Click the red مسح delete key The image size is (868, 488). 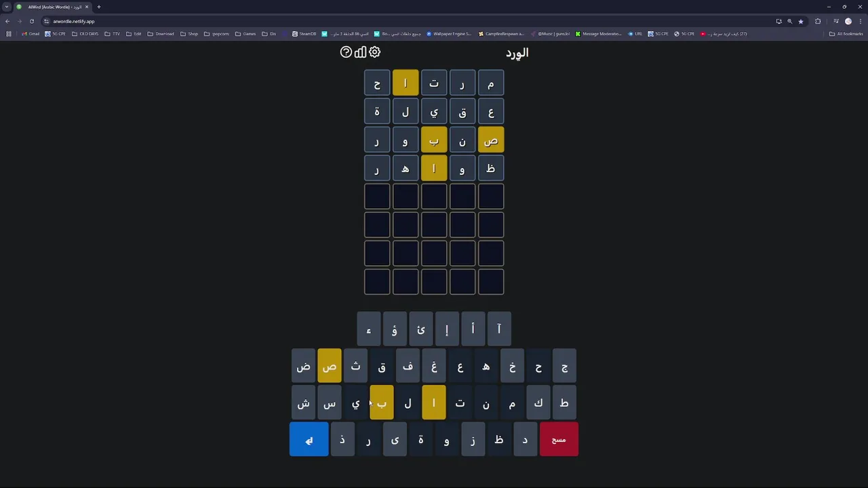[x=559, y=440]
